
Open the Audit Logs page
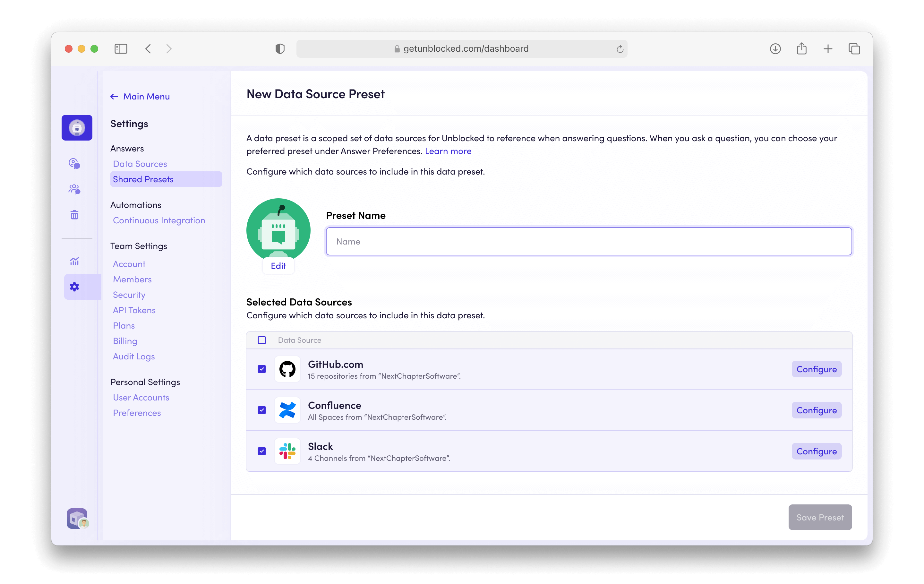(134, 356)
